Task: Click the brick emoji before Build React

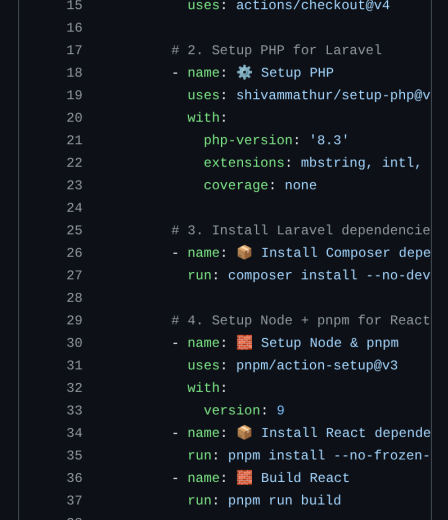Action: 244,477
